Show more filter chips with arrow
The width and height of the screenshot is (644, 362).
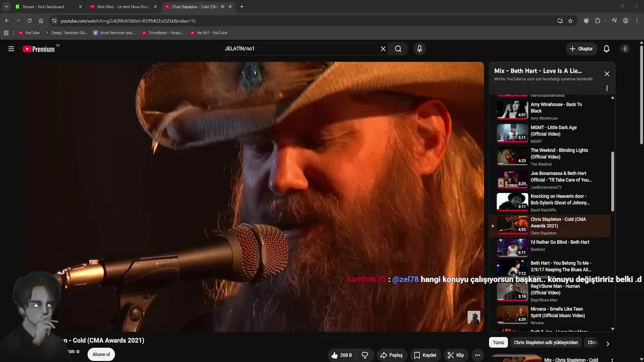607,344
